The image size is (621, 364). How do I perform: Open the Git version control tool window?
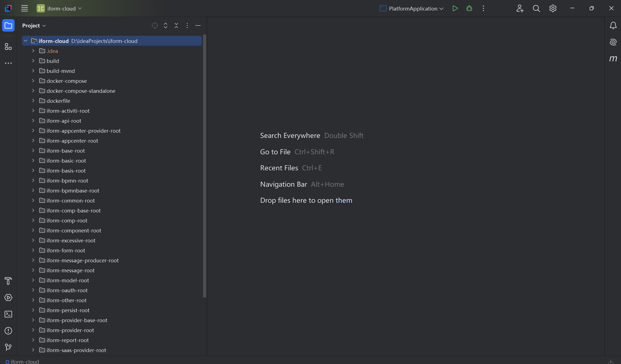tap(8, 347)
